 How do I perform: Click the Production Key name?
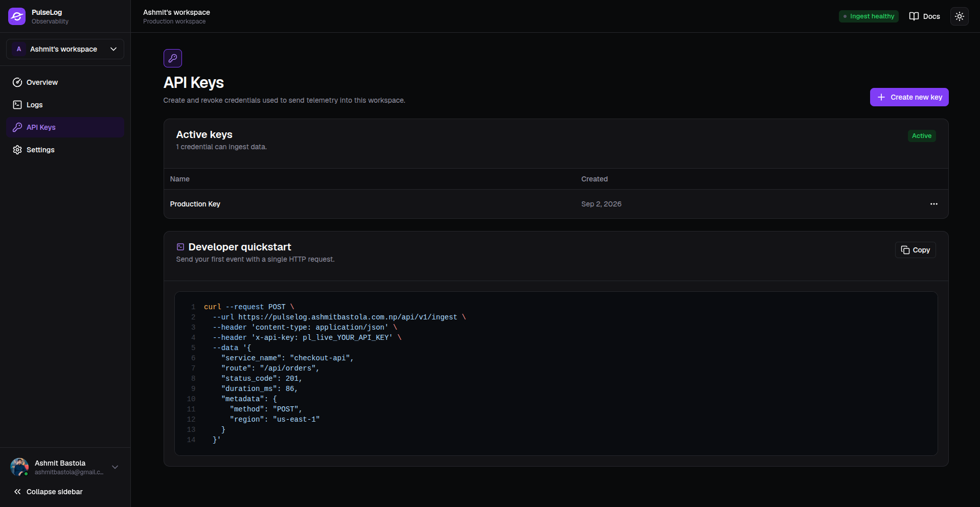click(x=195, y=204)
